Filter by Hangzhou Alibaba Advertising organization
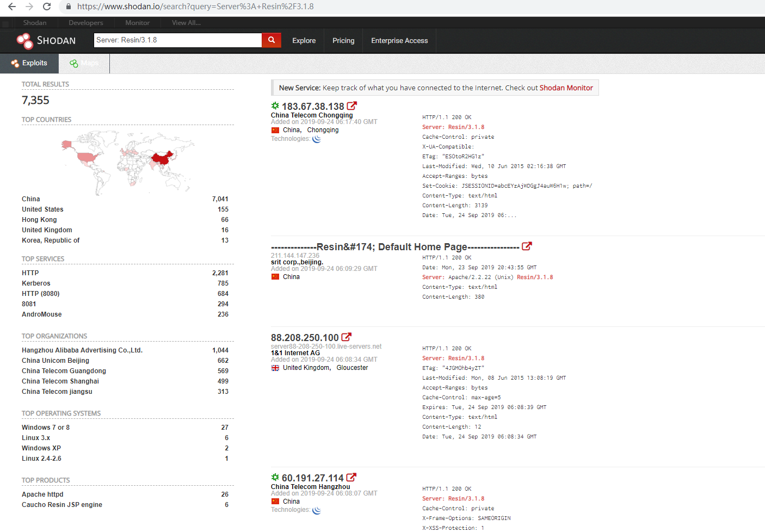765x532 pixels. 82,350
